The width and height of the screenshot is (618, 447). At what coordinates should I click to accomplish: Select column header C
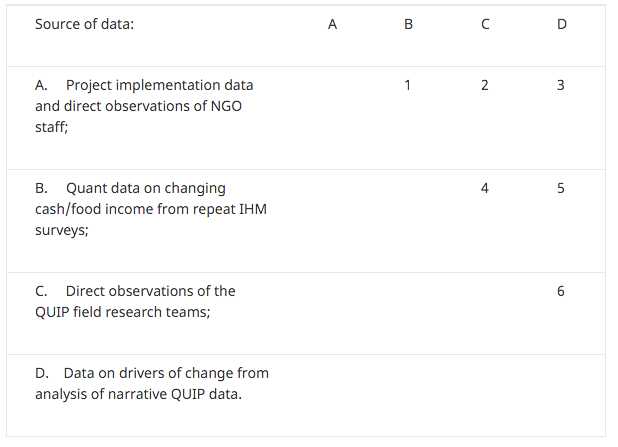pos(485,24)
